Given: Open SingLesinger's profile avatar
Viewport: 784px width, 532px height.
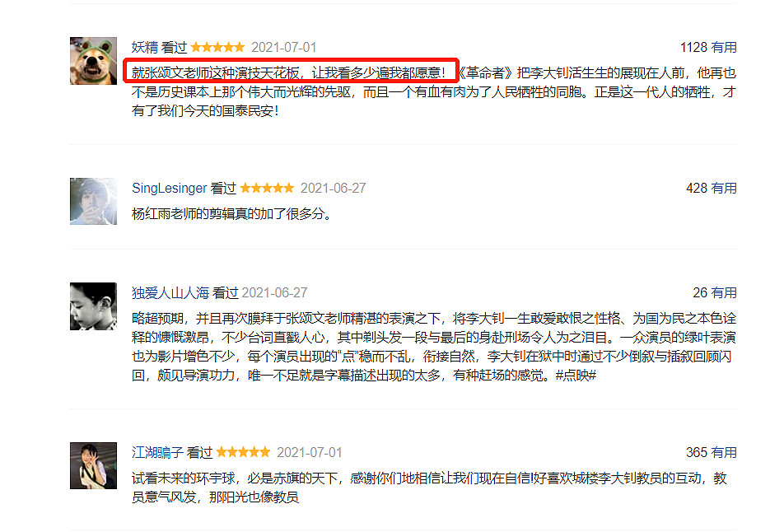Looking at the screenshot, I should click(94, 201).
